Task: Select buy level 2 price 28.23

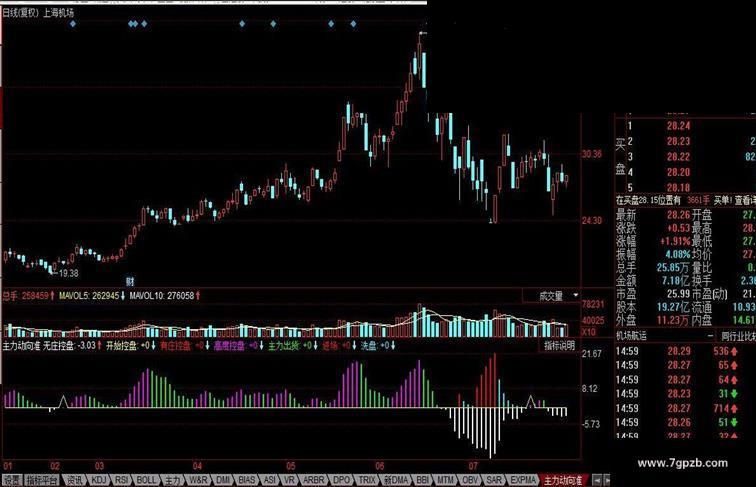Action: pos(678,142)
